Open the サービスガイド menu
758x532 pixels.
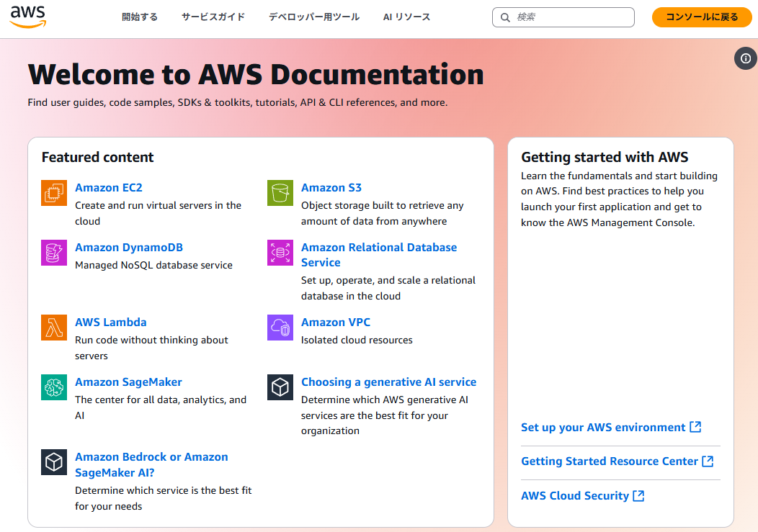click(213, 17)
